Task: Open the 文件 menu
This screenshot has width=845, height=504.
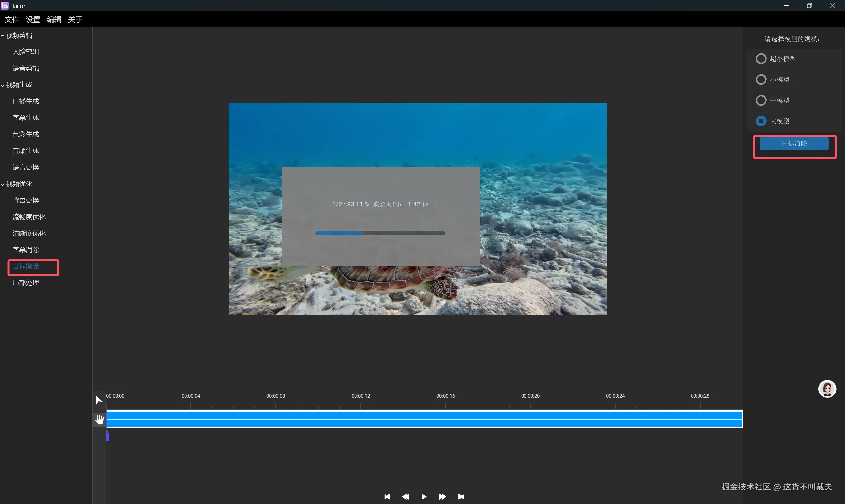Action: pos(12,20)
